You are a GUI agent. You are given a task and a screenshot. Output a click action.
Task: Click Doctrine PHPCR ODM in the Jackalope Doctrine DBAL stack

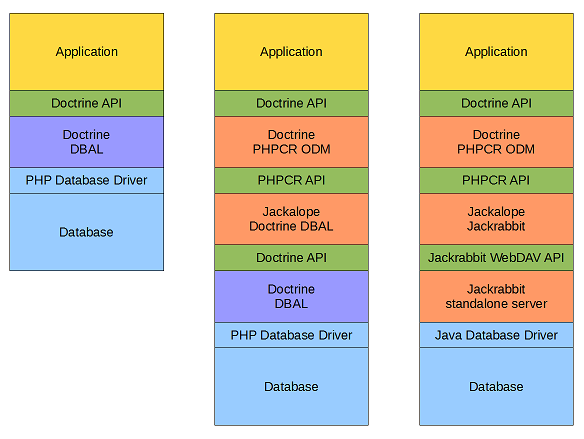[x=291, y=142]
